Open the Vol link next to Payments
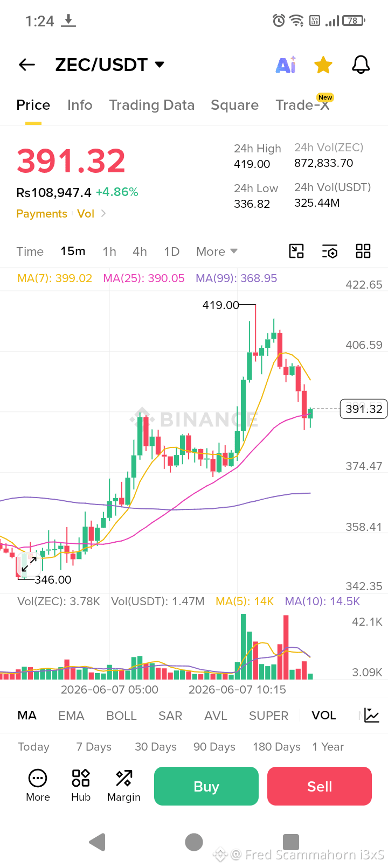The image size is (388, 868). [x=86, y=214]
